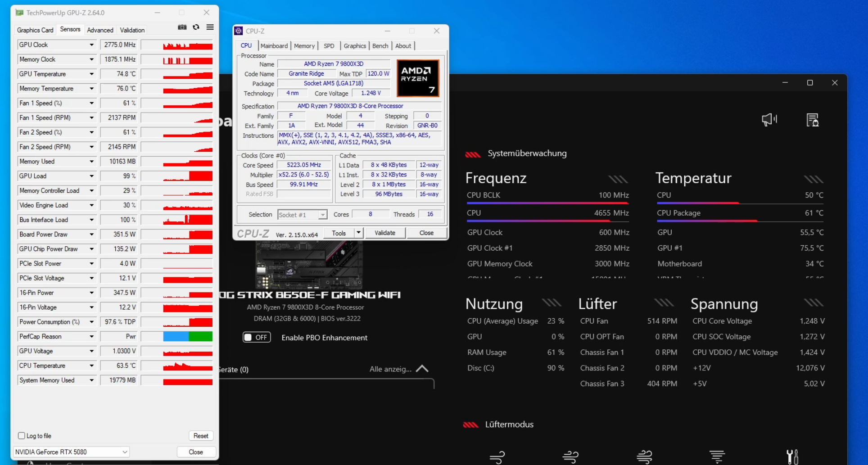Click the CPU Package temperature bar
Image resolution: width=868 pixels, height=465 pixels.
click(740, 221)
